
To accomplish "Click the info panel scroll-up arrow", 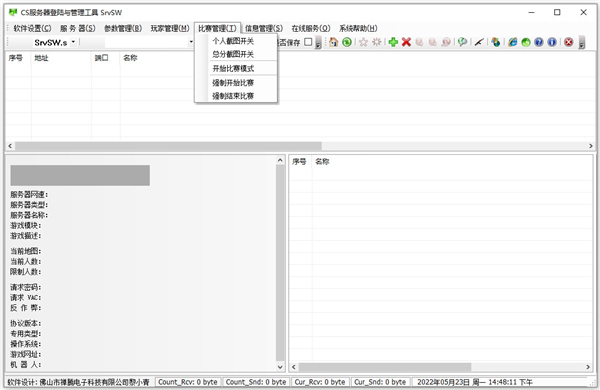I will (280, 160).
